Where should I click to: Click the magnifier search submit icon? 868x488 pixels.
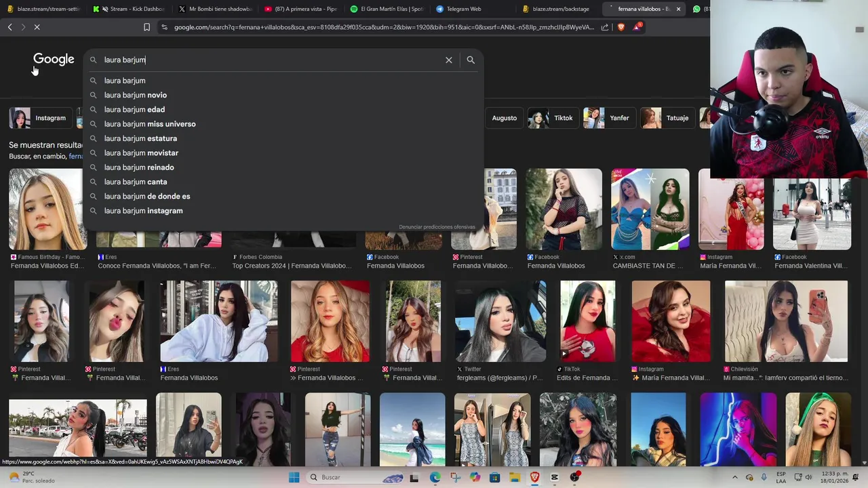click(471, 60)
